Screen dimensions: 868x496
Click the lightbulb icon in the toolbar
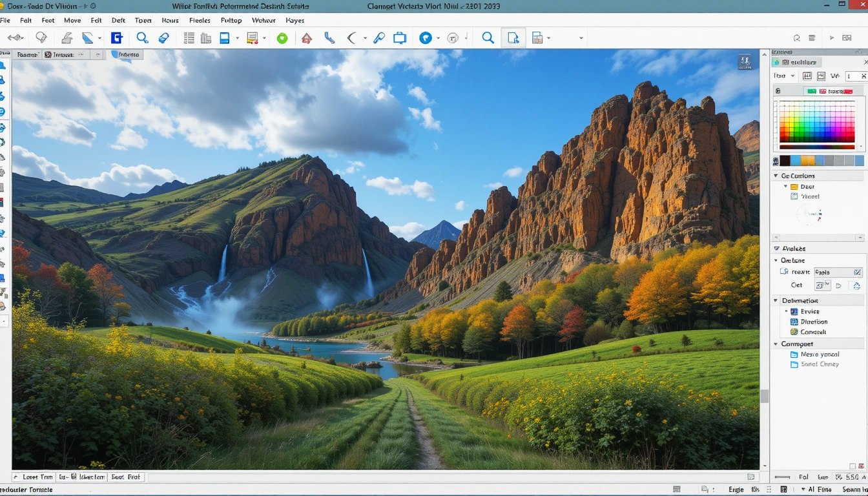pos(41,38)
